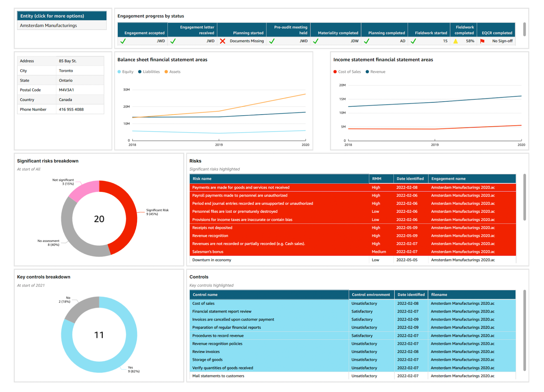The height and width of the screenshot is (392, 544).
Task: Sort by the Control environment column header
Action: [x=371, y=295]
